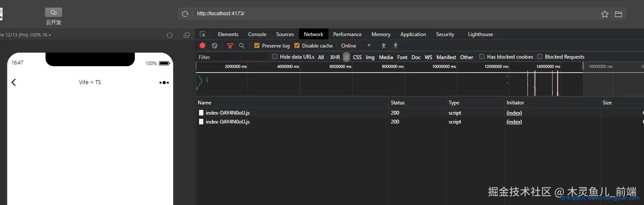Filter requests by Other

(467, 57)
